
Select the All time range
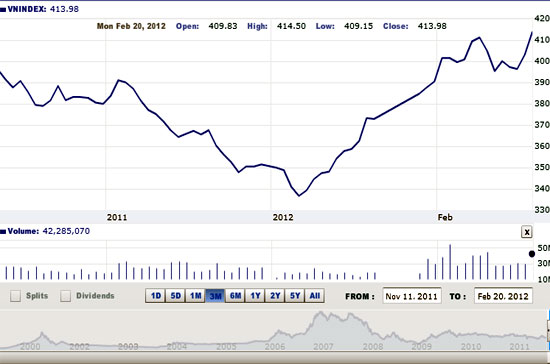pos(315,296)
